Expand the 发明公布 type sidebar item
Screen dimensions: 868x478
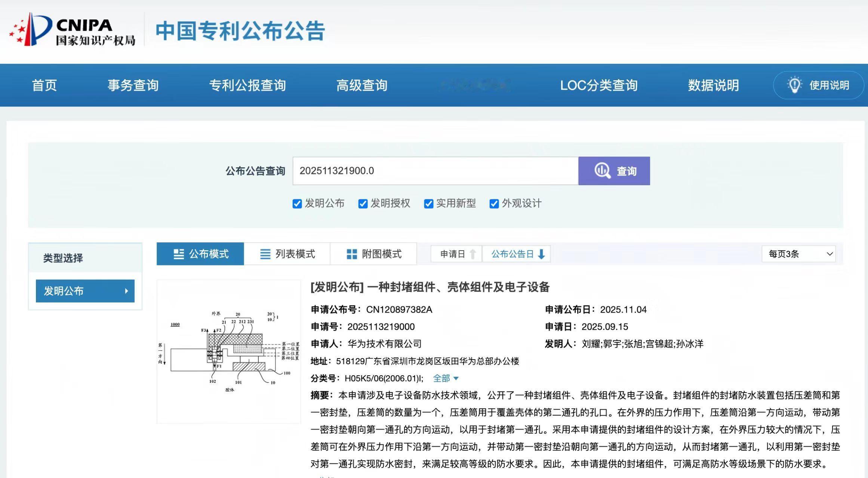85,291
